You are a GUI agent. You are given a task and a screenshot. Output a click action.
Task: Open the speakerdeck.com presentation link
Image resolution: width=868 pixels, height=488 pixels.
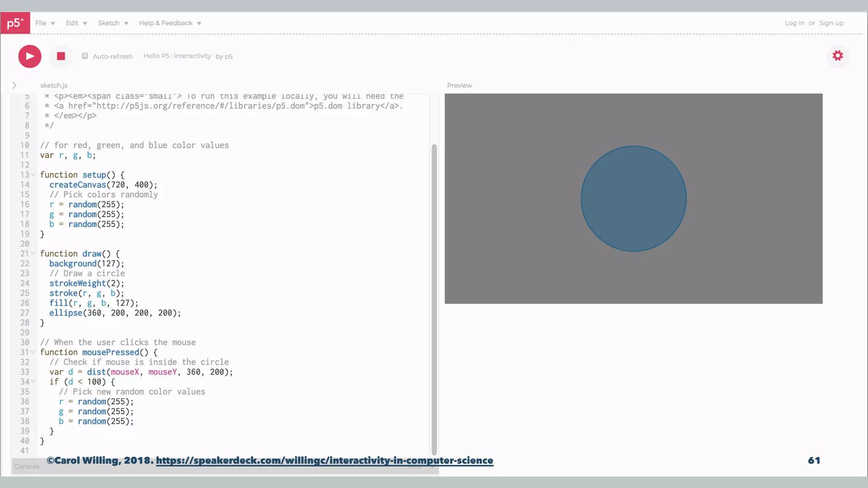click(324, 460)
